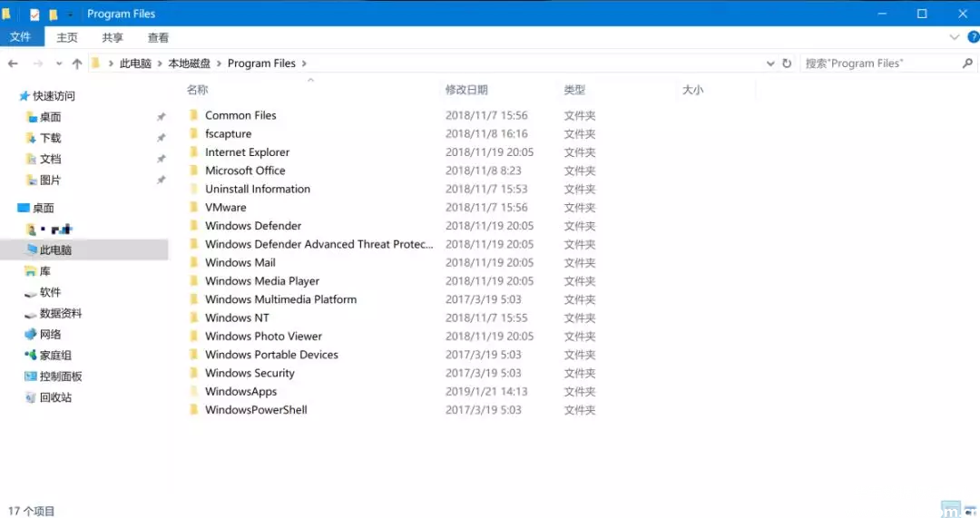The height and width of the screenshot is (518, 980).
Task: Open the address bar history dropdown
Action: coord(770,64)
